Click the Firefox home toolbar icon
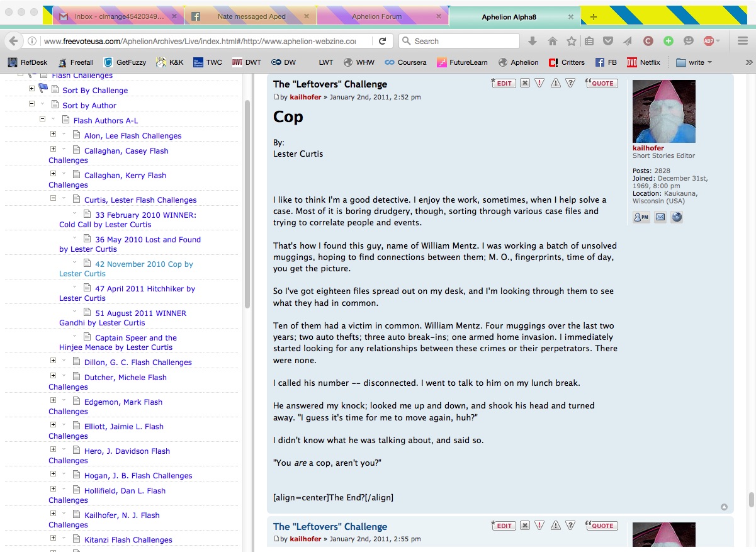 tap(552, 41)
